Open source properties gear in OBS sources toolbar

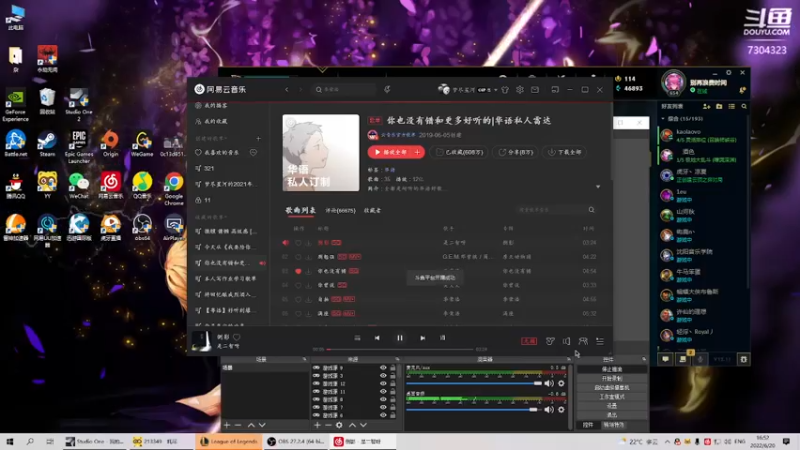coord(339,425)
